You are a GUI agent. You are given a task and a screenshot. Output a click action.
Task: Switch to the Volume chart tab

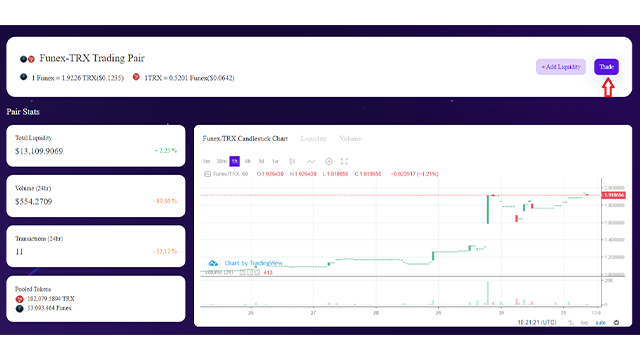click(x=350, y=139)
